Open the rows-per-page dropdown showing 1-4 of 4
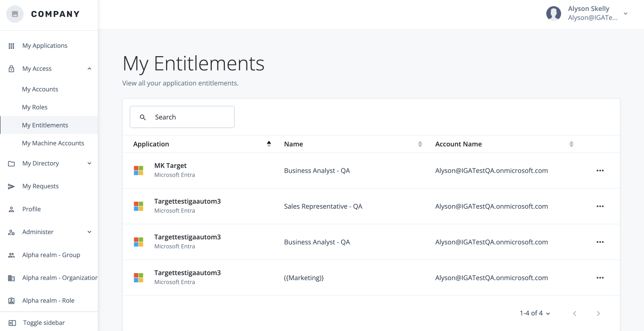 coord(534,313)
